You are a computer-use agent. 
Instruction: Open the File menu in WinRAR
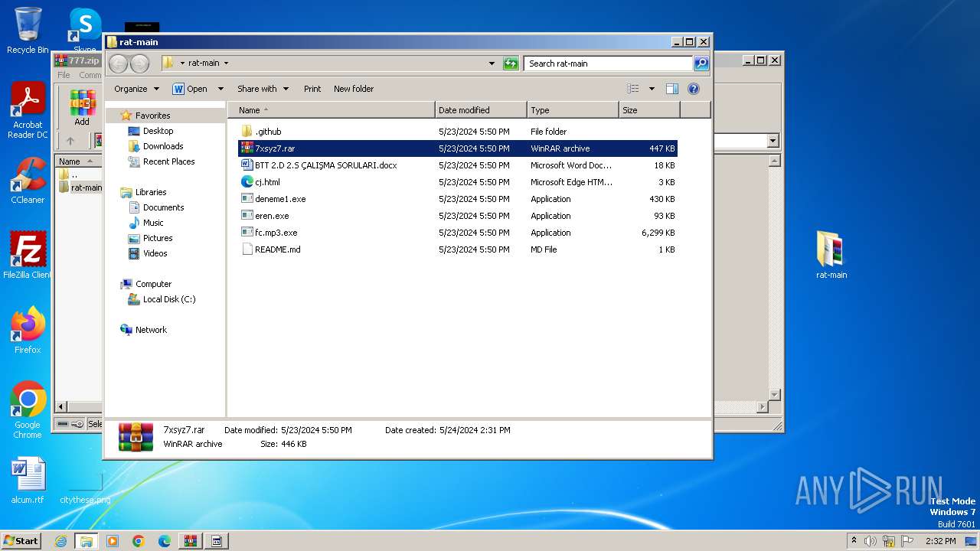(x=64, y=75)
